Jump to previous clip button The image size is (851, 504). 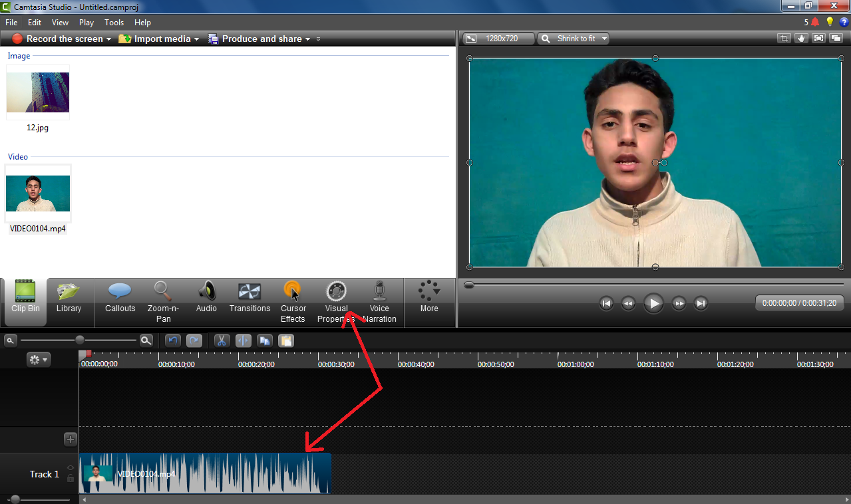tap(606, 303)
